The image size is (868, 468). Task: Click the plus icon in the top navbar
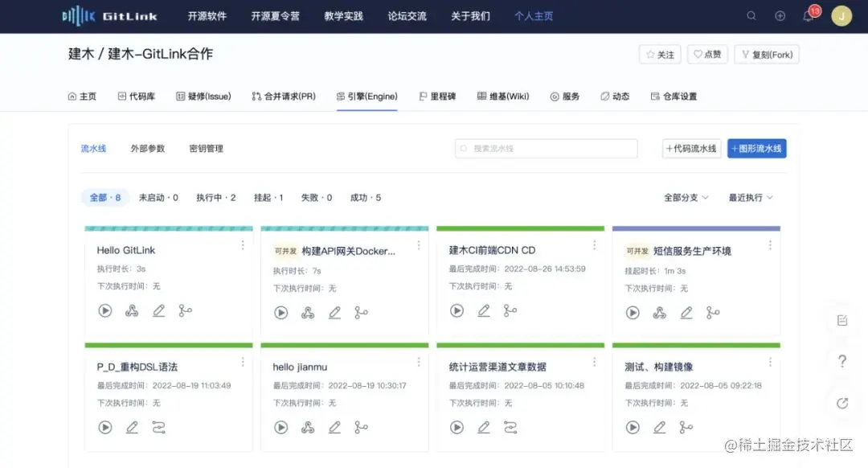pos(779,16)
